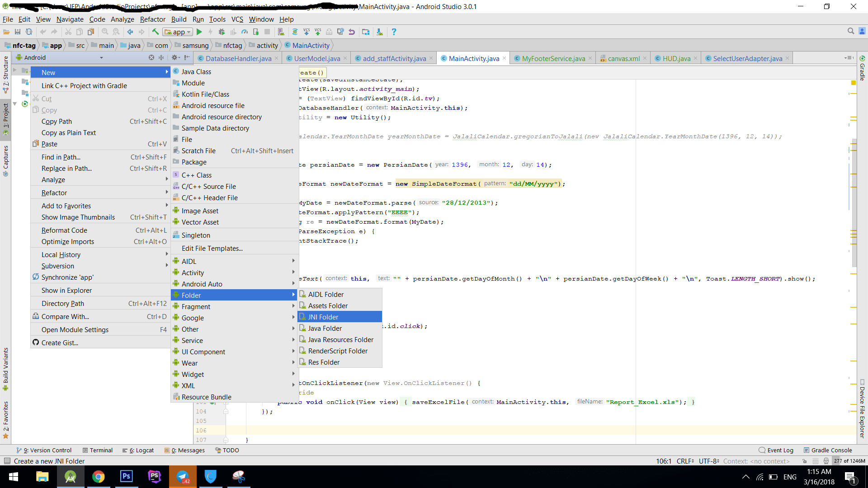Open AVD Manager from the toolbar
Image resolution: width=868 pixels, height=488 pixels.
point(281,32)
